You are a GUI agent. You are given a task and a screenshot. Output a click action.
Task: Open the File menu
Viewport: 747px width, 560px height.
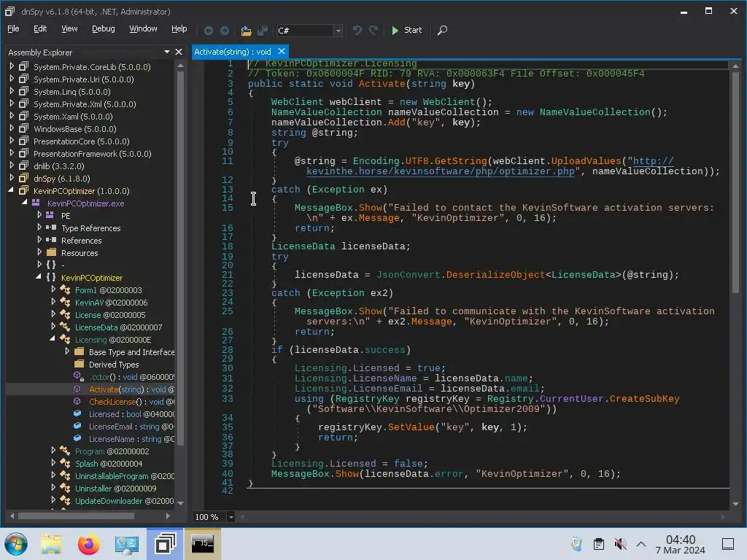13,28
